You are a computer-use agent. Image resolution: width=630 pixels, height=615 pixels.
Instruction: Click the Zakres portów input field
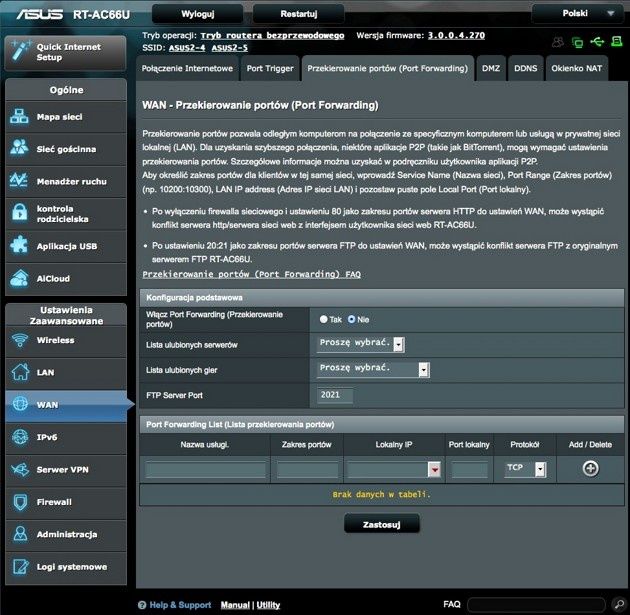pyautogui.click(x=307, y=469)
